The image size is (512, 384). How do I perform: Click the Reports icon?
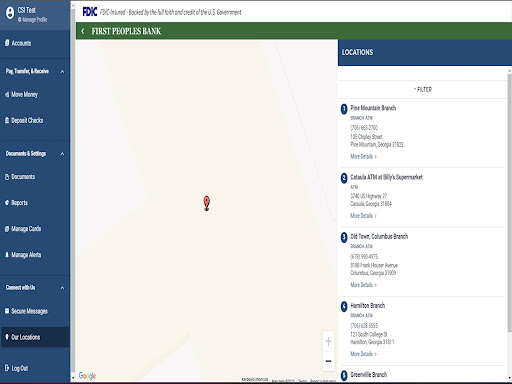tap(7, 203)
